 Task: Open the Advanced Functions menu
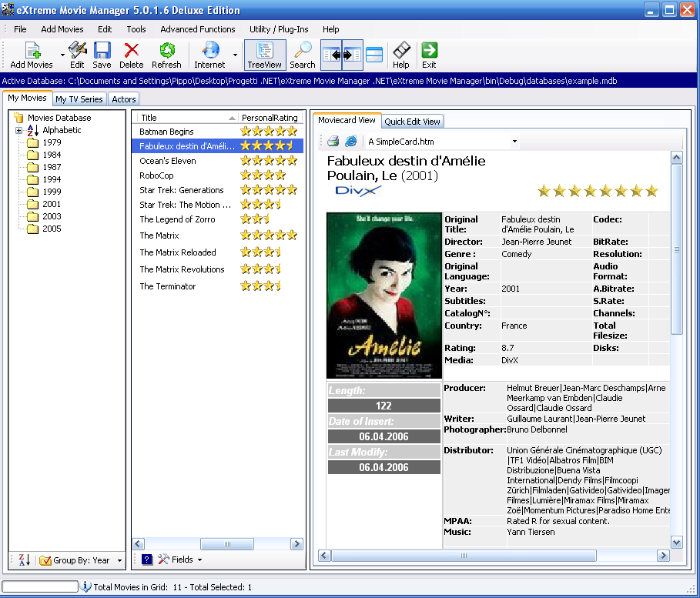pyautogui.click(x=197, y=29)
